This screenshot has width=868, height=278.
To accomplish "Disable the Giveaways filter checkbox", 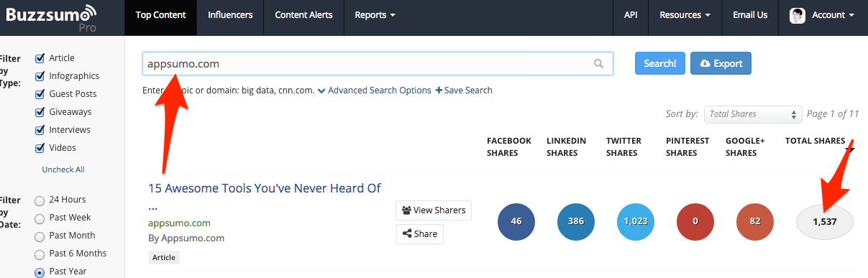I will (x=40, y=112).
